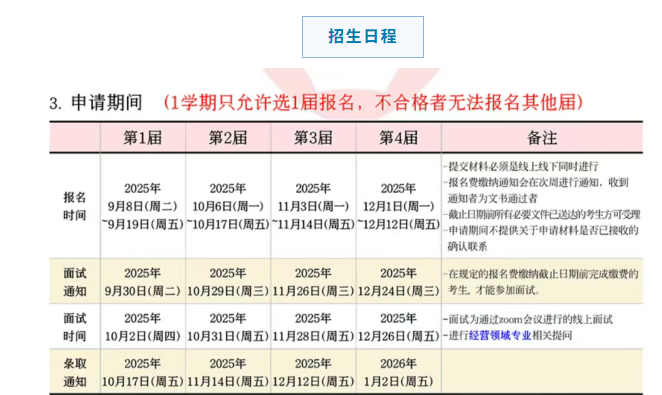Click the year 2026年

point(399,363)
